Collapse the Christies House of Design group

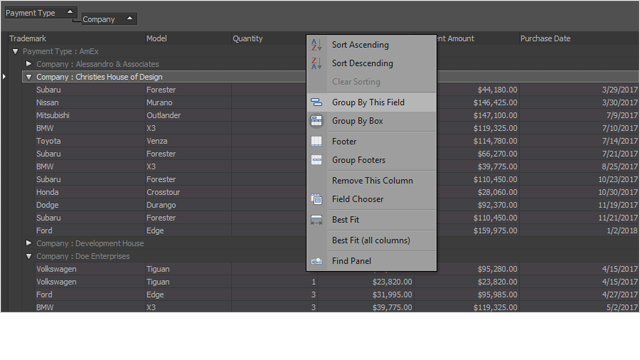pos(29,77)
